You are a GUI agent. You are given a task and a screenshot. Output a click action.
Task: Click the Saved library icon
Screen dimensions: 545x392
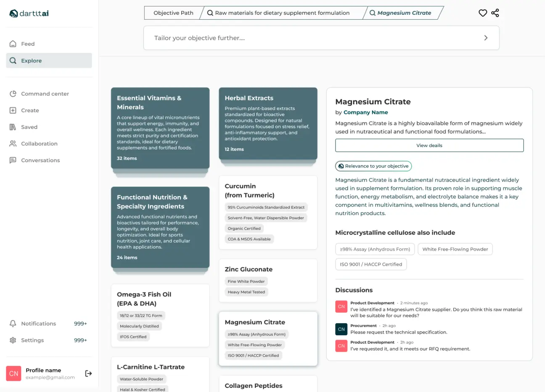[13, 127]
